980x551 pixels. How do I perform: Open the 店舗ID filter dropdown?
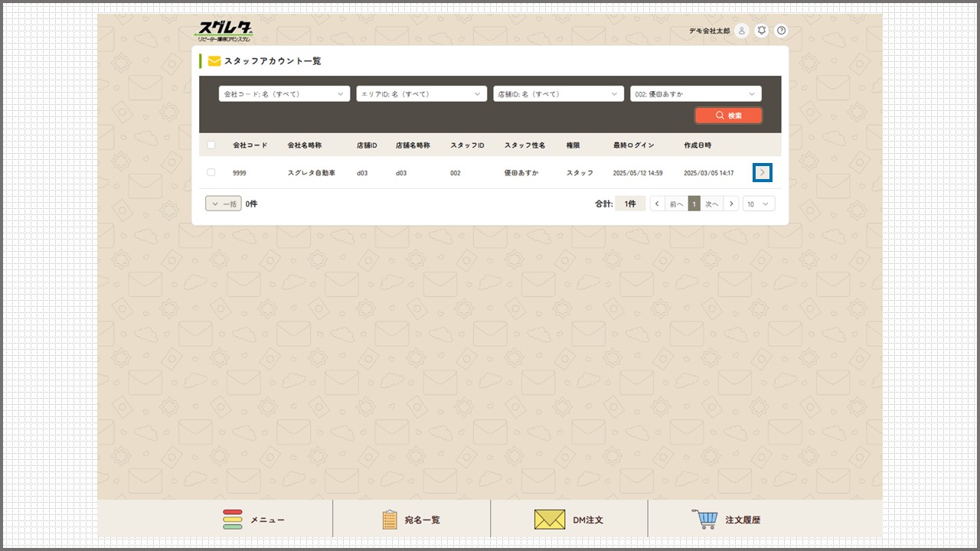[558, 94]
